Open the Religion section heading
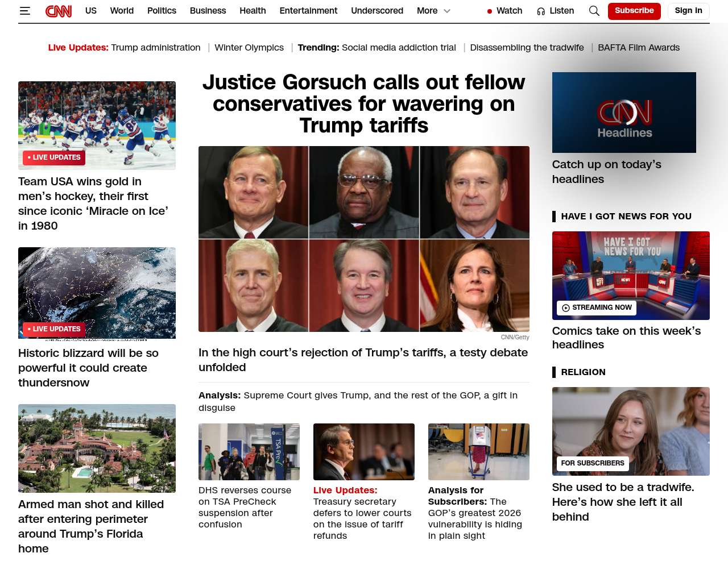The image size is (728, 582). click(x=583, y=372)
